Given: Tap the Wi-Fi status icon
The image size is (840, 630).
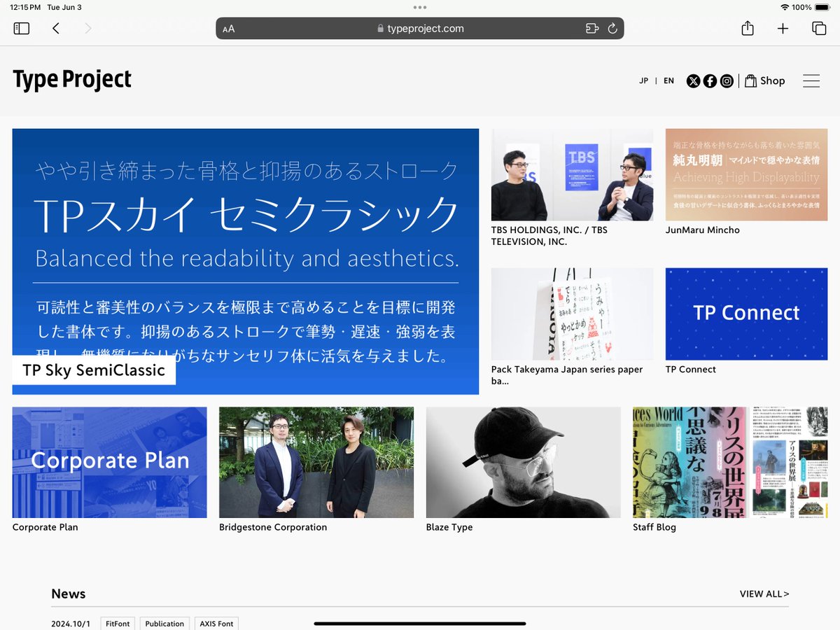Looking at the screenshot, I should [x=784, y=7].
